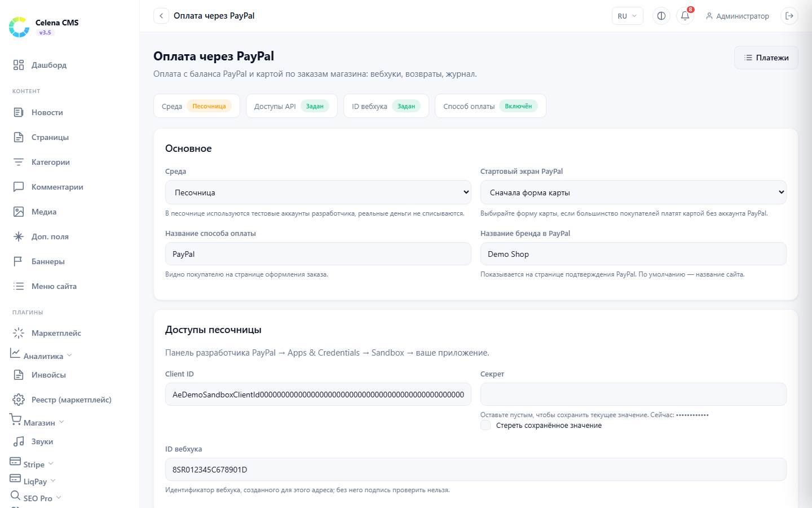Click the Реестр gear icon
Image resolution: width=812 pixels, height=508 pixels.
19,400
